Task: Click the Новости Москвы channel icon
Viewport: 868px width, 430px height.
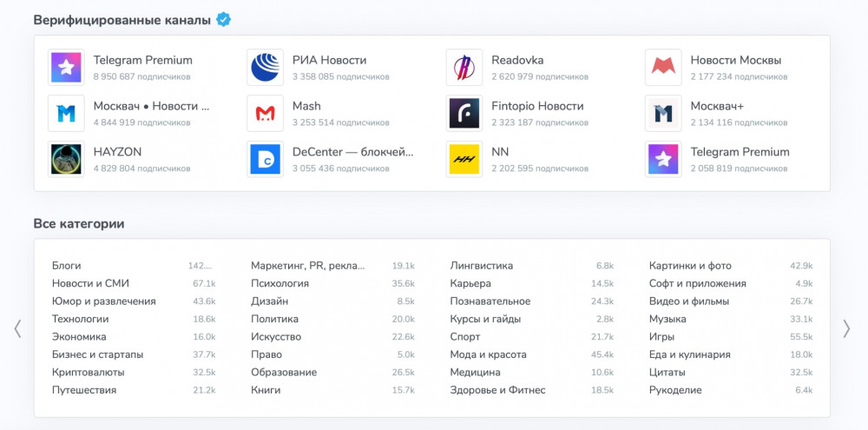Action: (x=662, y=68)
